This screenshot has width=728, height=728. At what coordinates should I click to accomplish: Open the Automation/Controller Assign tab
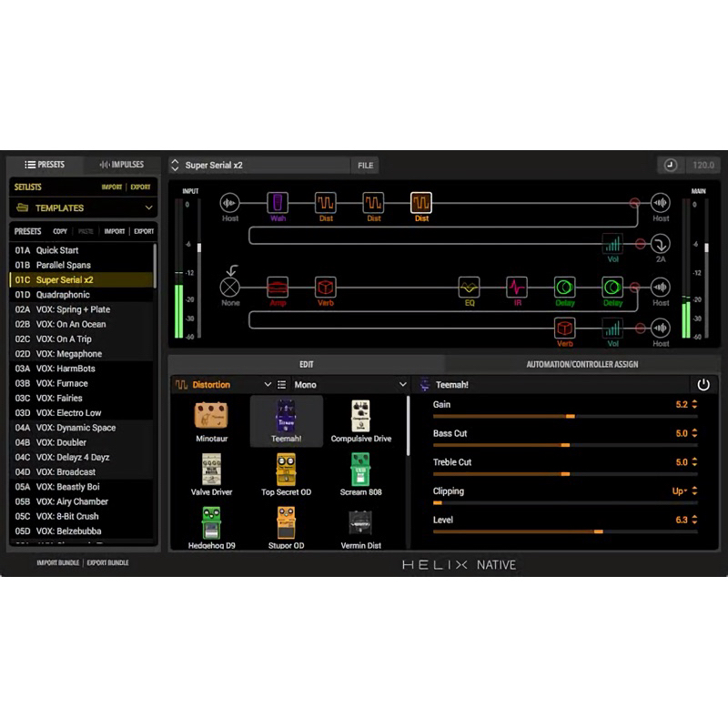pyautogui.click(x=582, y=365)
